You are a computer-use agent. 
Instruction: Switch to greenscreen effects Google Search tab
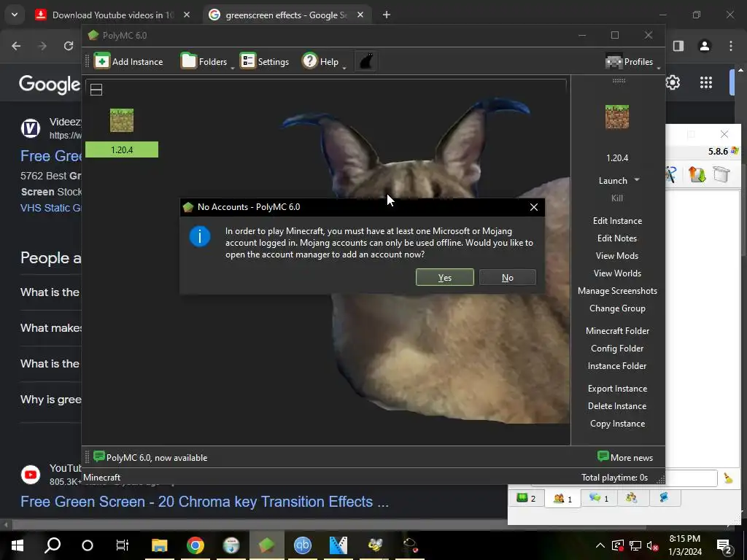286,15
